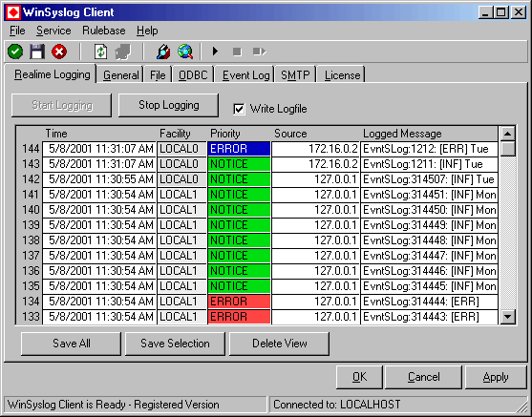The image size is (532, 417).
Task: Click the Save Selection button
Action: [175, 344]
